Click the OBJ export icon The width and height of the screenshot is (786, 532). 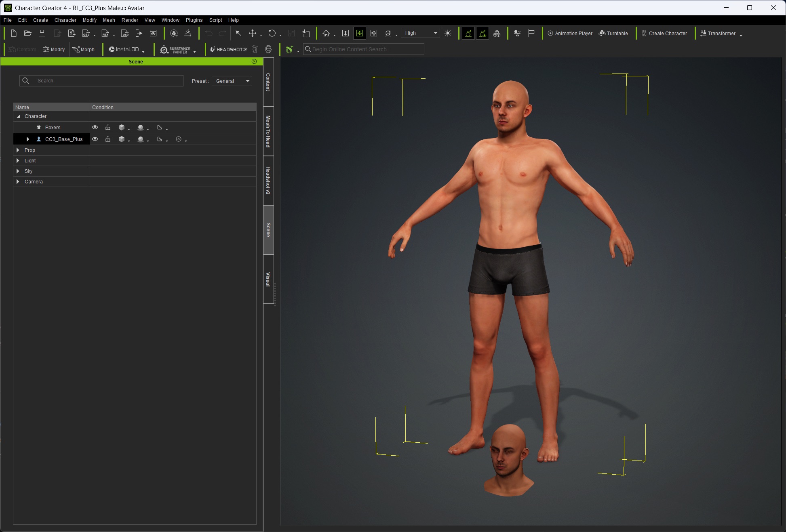coord(86,33)
